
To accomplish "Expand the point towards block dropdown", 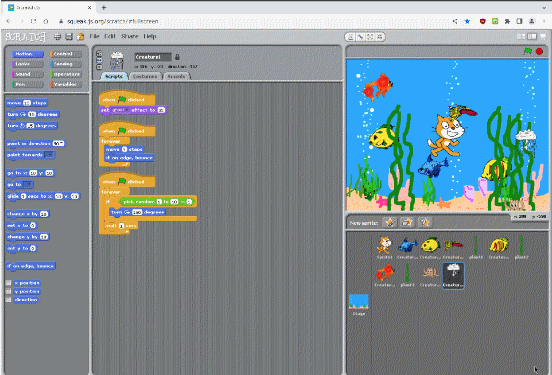I will click(x=49, y=155).
